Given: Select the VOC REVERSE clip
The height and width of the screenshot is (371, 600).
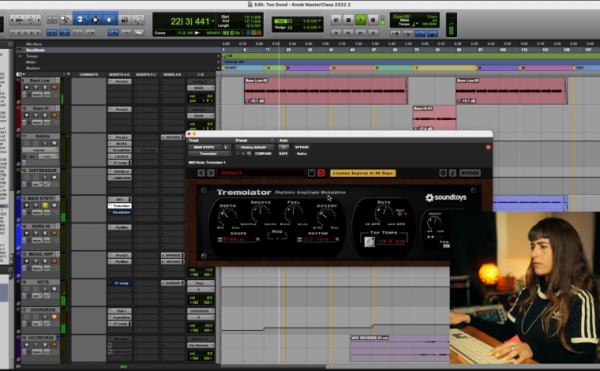Looking at the screenshot, I should (400, 348).
